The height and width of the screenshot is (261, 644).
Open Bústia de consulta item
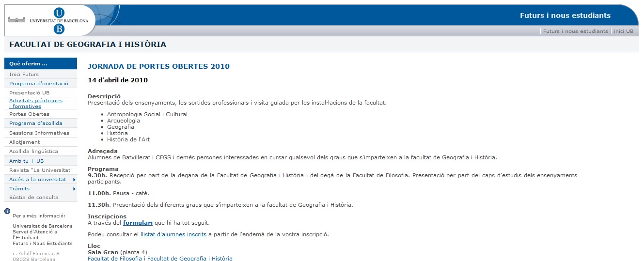pos(34,198)
